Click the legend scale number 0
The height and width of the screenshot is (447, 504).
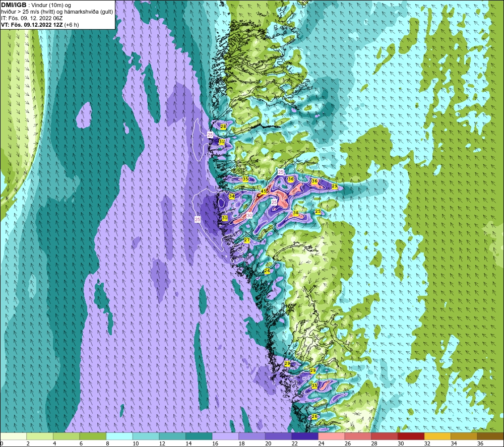point(2,444)
